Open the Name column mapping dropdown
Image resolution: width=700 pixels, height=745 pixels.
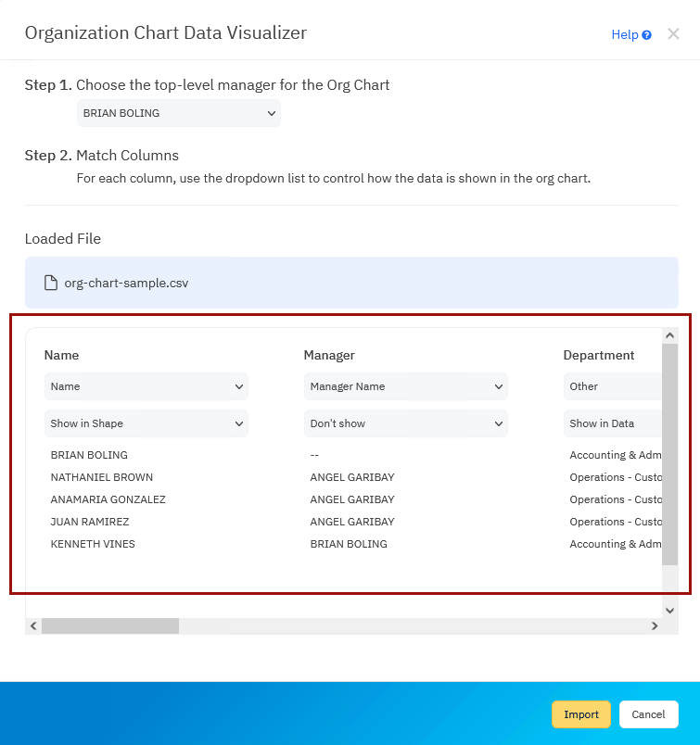click(x=146, y=386)
